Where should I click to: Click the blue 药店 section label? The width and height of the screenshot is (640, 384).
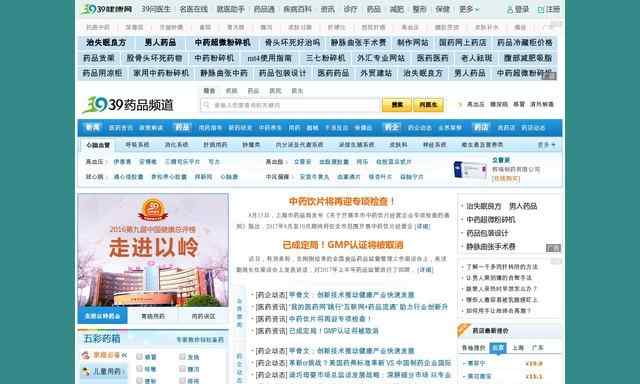tap(480, 128)
